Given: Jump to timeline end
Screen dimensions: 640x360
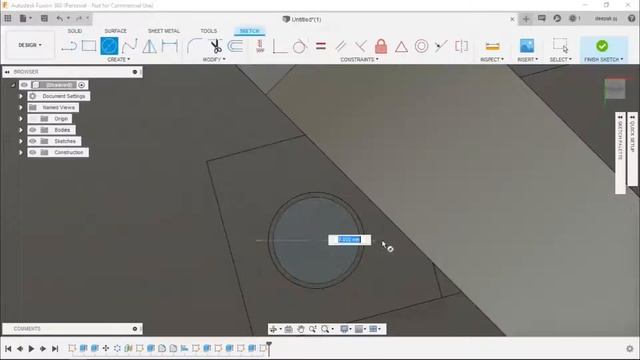Looking at the screenshot, I should click(55, 349).
